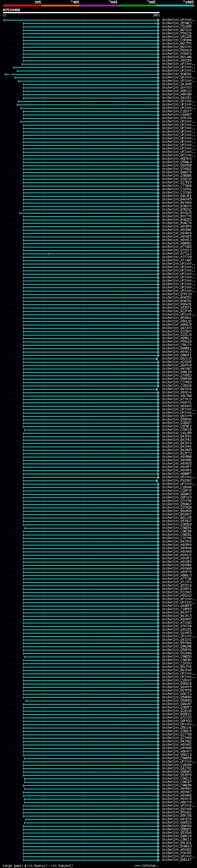
Task: Click hit label UniRef100_Q64528
Action: (x=176, y=365)
